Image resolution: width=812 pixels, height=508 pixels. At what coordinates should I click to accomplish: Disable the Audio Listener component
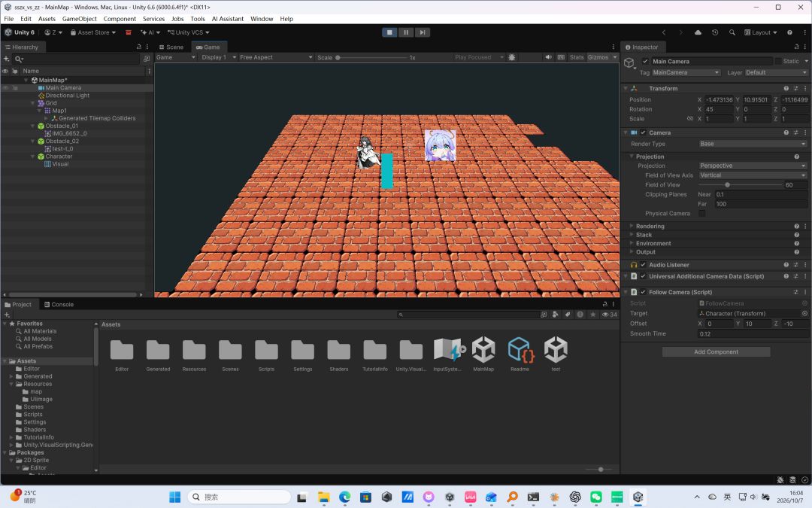pos(643,265)
